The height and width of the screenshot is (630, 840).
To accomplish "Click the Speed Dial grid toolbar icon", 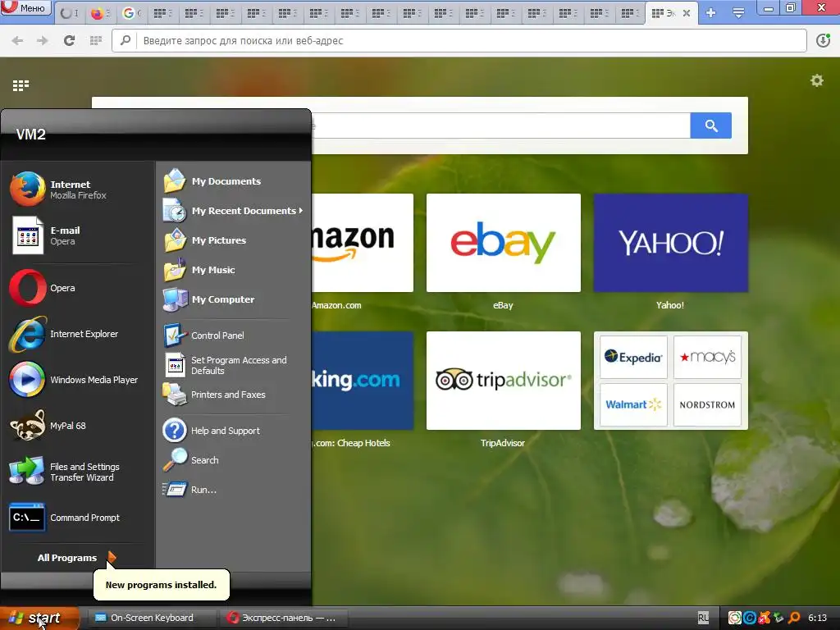I will coord(95,40).
